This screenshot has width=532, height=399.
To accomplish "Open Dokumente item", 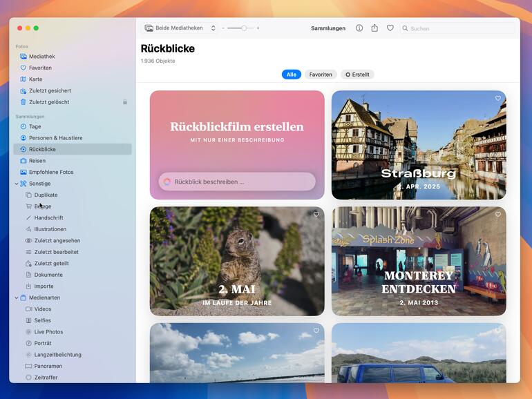I will point(72,275).
